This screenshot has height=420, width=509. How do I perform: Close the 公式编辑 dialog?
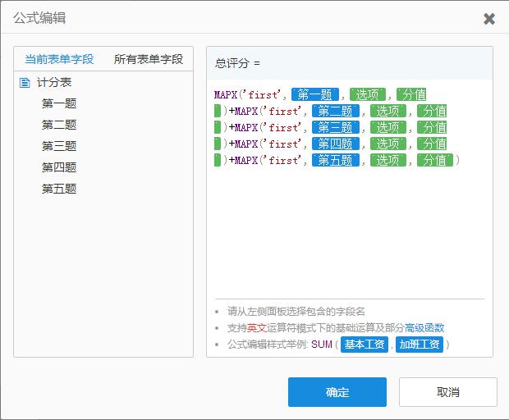(489, 18)
